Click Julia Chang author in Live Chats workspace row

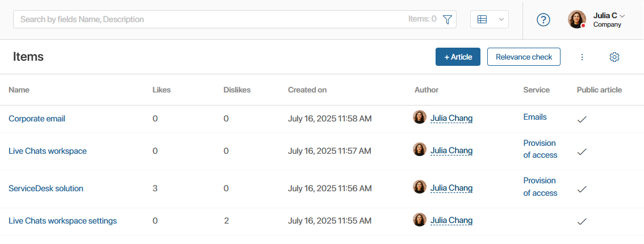tap(451, 151)
